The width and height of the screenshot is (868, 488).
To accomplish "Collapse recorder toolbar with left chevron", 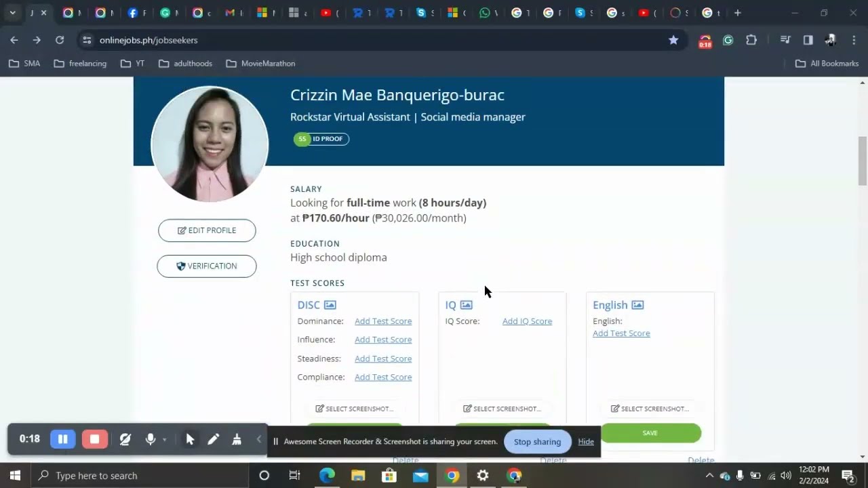I will pos(258,439).
